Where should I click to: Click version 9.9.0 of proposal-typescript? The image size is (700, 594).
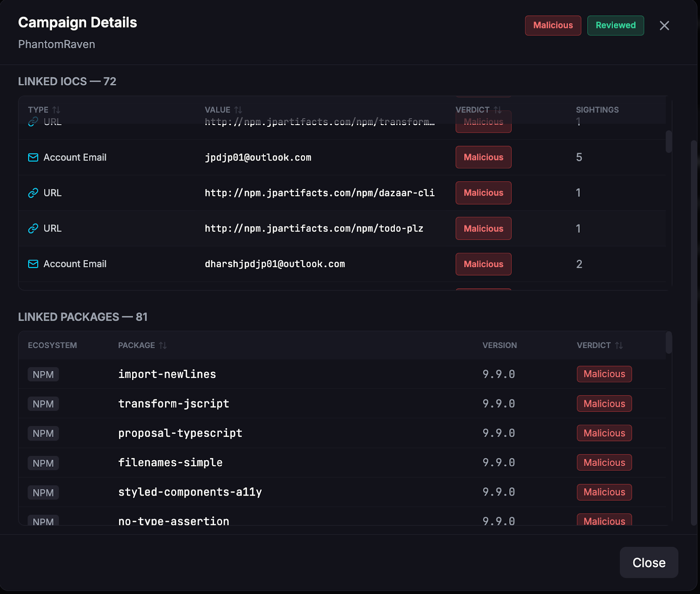[499, 433]
